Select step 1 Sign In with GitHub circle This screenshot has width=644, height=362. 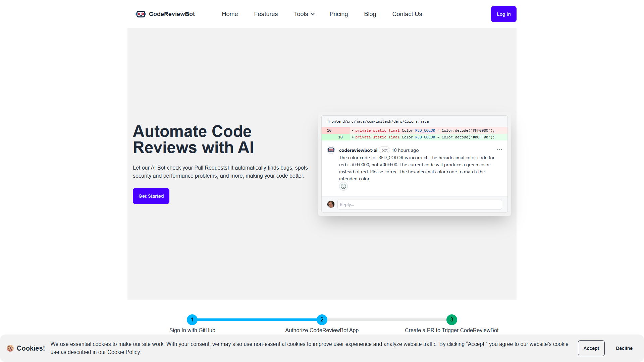click(x=192, y=319)
